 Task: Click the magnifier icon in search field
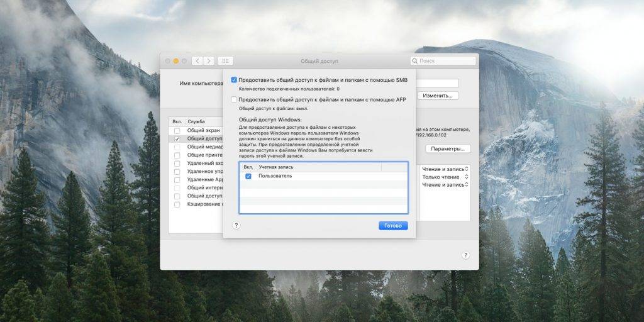point(416,61)
